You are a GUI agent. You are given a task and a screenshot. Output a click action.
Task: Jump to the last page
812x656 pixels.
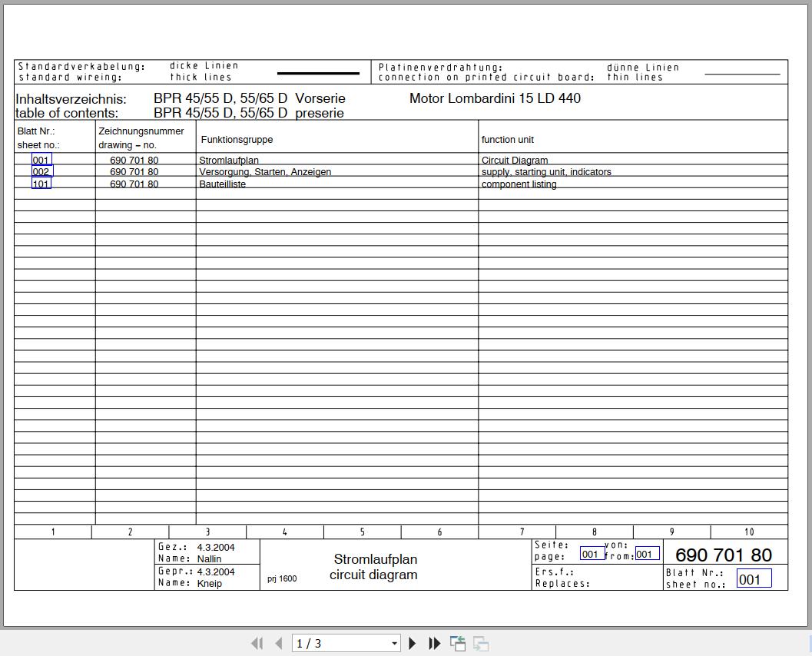click(434, 644)
